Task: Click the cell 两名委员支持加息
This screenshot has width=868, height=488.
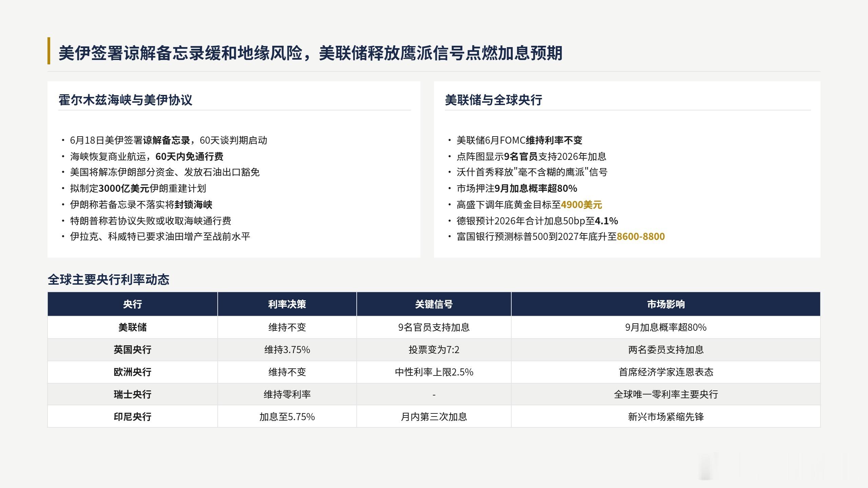Action: pos(666,350)
